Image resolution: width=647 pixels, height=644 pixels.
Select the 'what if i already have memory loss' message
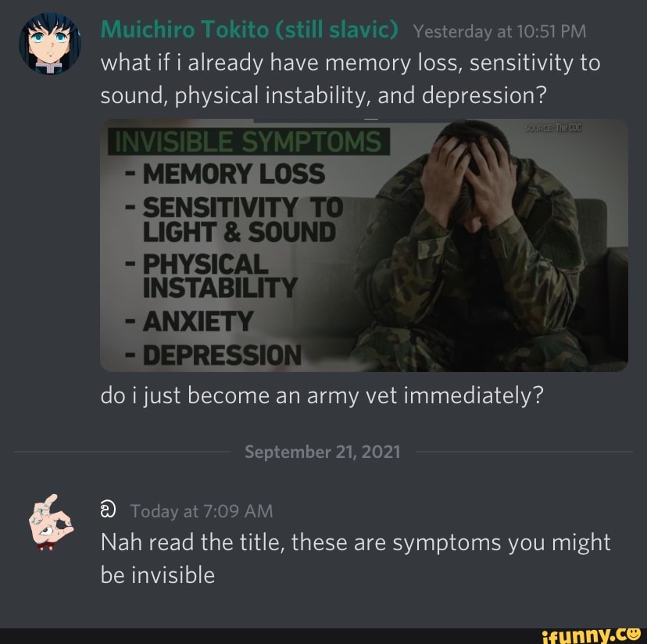(350, 79)
